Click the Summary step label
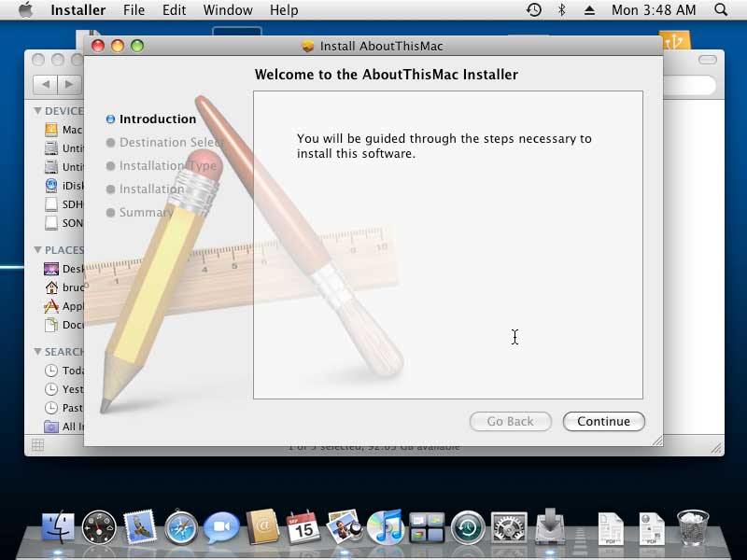 click(146, 213)
